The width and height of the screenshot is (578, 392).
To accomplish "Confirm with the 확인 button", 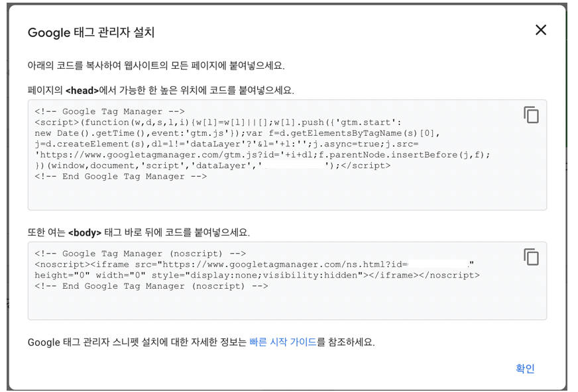I will (x=525, y=368).
